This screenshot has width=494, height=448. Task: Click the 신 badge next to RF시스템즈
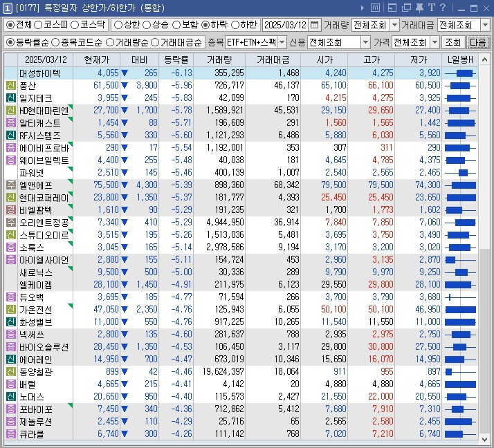10,135
